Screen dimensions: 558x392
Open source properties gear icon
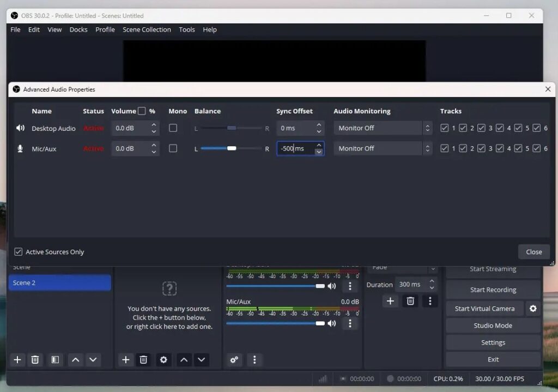point(163,360)
